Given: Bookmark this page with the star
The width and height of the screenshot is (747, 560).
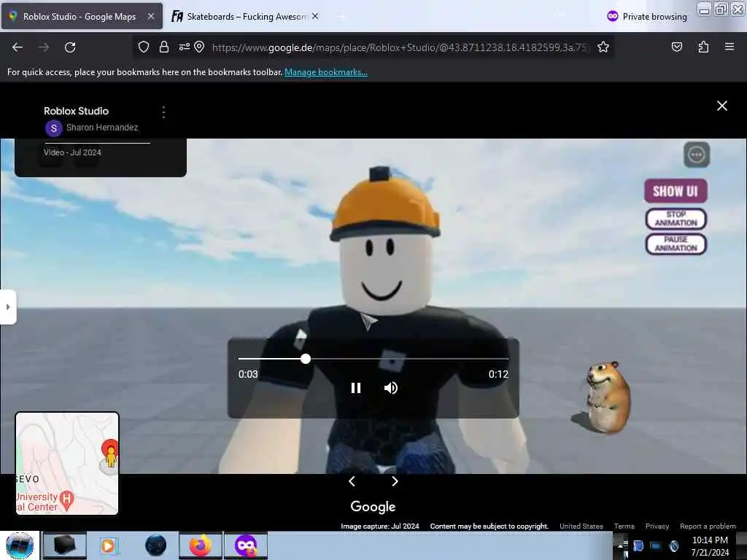Looking at the screenshot, I should (x=603, y=47).
